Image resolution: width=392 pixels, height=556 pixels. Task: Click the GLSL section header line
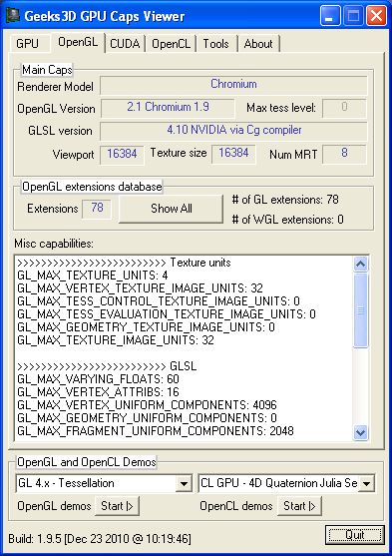107,366
